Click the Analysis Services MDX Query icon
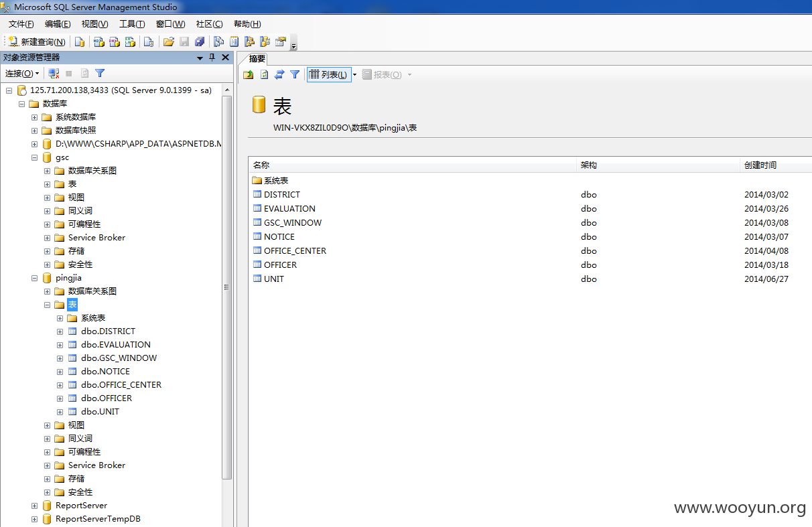This screenshot has height=527, width=812. [98, 42]
